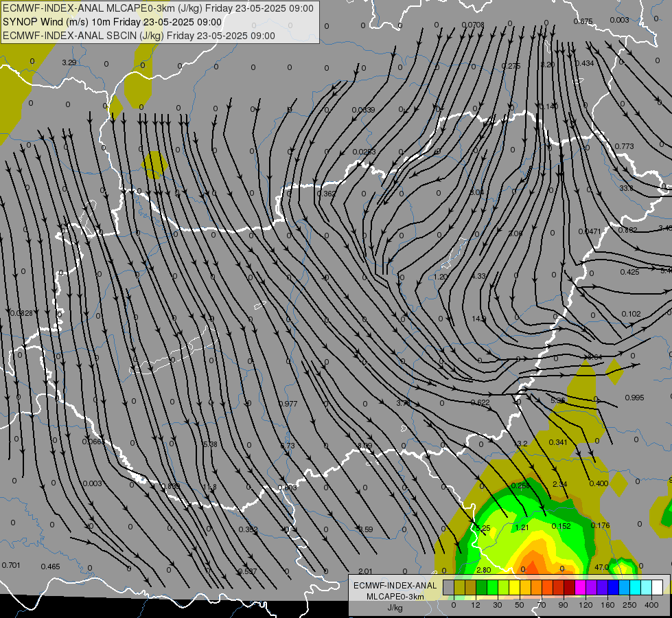Click the map value 1.21
The width and height of the screenshot is (672, 618).
522,528
